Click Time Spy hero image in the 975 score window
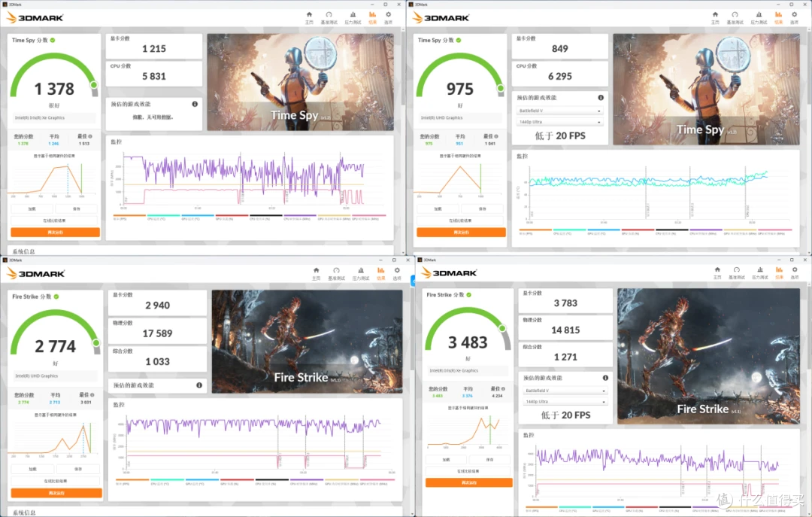Screen dimensions: 812x517 click(x=706, y=90)
